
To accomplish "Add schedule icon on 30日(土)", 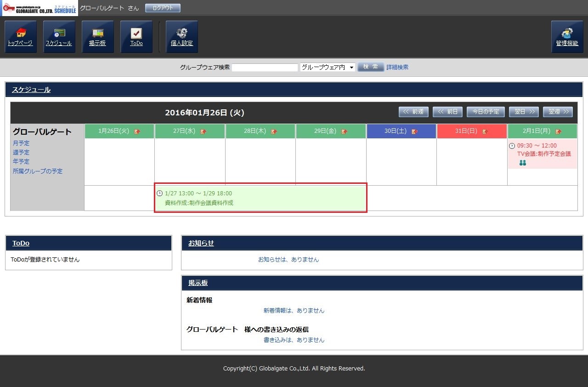I will (x=414, y=131).
